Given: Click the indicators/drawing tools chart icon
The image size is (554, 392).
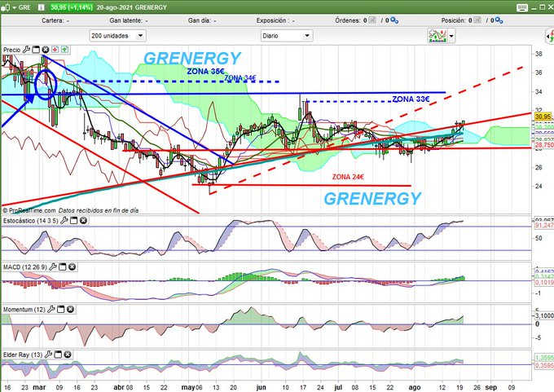Looking at the screenshot, I should tap(437, 36).
